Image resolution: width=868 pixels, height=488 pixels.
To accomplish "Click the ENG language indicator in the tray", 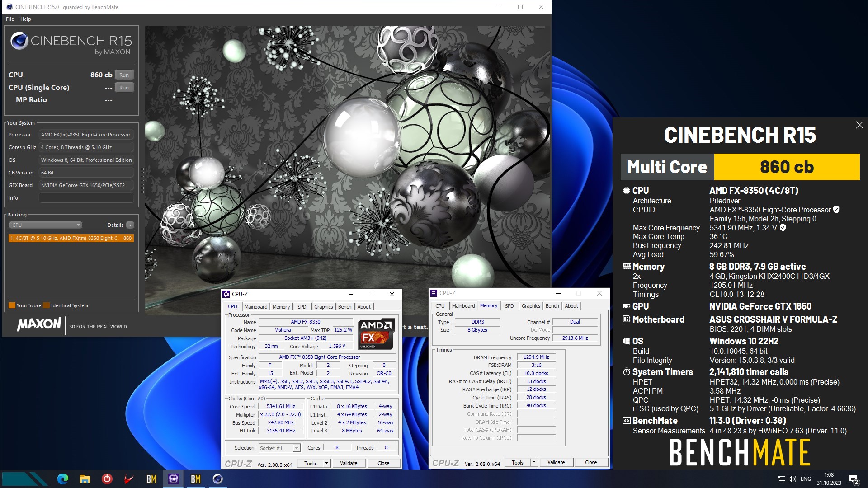I will [806, 479].
